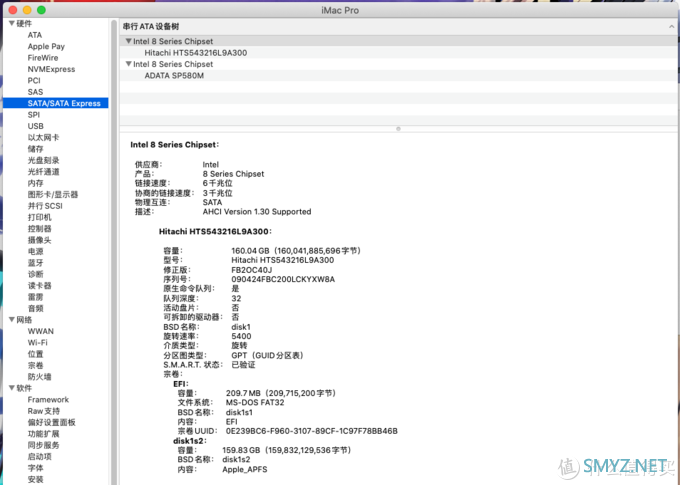Select 蓝牙 Bluetooth entry
680x485 pixels.
pyautogui.click(x=36, y=263)
